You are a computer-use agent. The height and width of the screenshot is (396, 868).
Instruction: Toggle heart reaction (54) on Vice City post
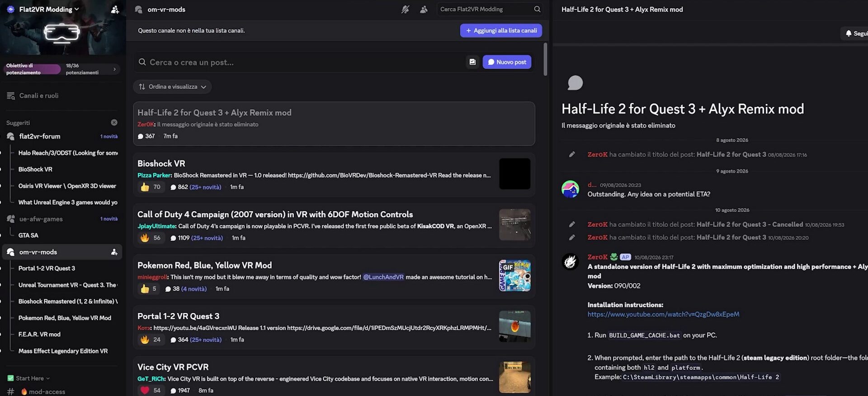pyautogui.click(x=151, y=391)
